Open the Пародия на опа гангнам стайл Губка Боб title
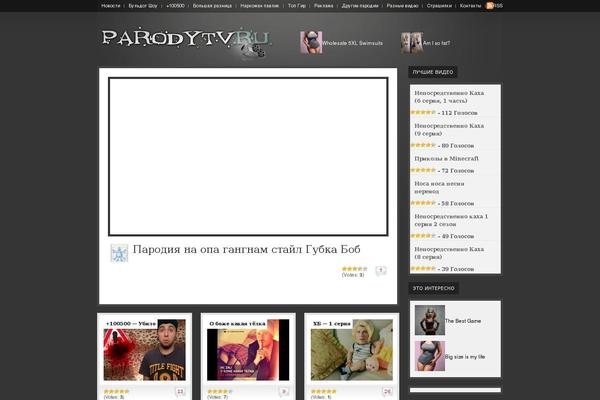The width and height of the screenshot is (600, 400). pyautogui.click(x=246, y=249)
